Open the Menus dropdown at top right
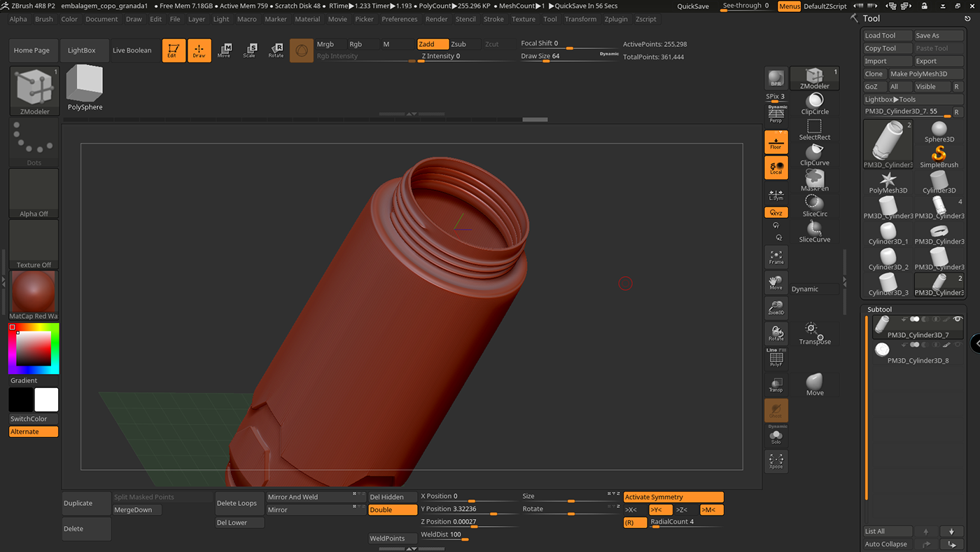 [x=789, y=6]
